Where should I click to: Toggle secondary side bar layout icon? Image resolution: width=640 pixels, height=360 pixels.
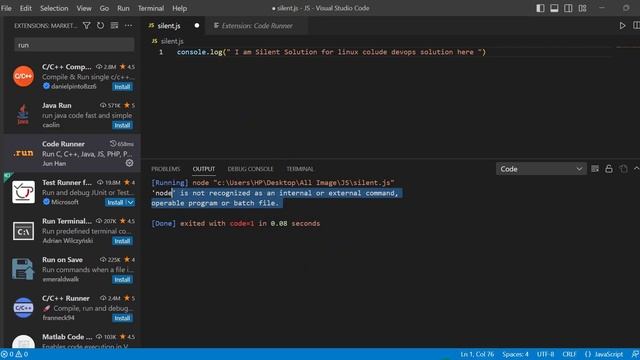tap(568, 8)
